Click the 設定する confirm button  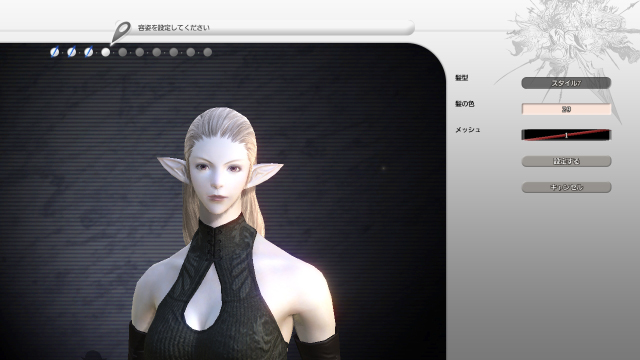tap(566, 161)
